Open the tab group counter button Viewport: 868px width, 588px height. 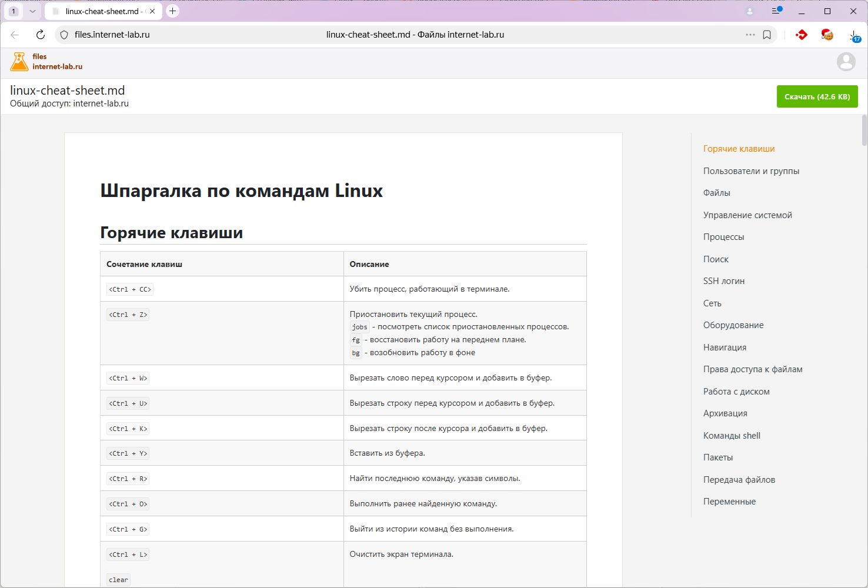(14, 11)
